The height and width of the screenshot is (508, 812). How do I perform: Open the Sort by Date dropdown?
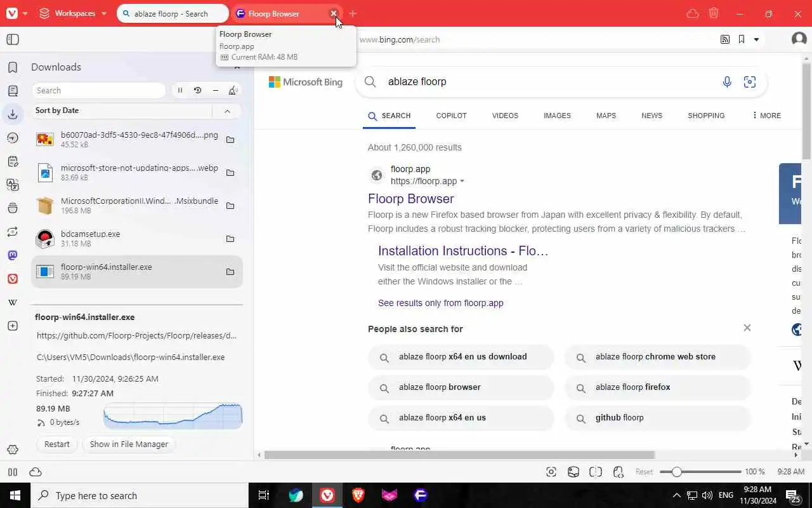(122, 110)
